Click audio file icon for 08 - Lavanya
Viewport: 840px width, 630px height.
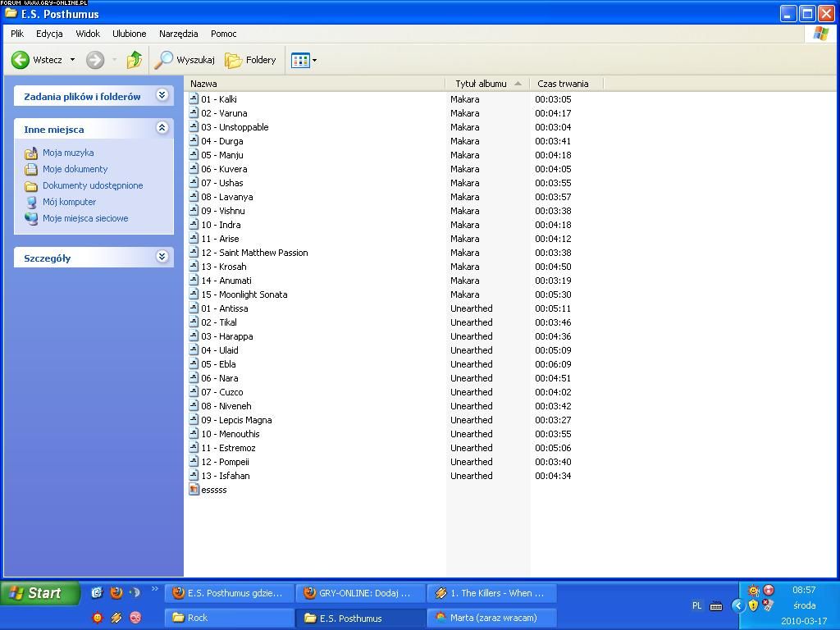click(194, 197)
